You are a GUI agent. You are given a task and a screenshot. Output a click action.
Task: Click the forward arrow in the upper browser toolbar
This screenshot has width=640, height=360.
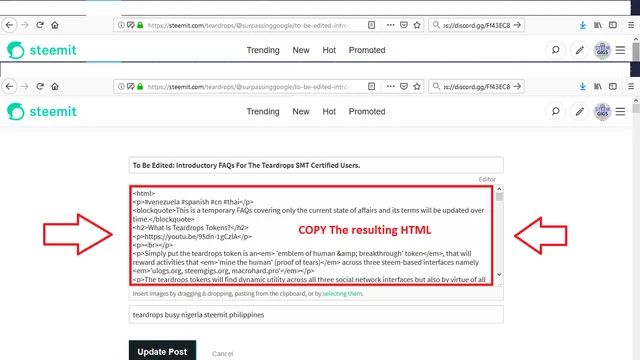[x=25, y=25]
